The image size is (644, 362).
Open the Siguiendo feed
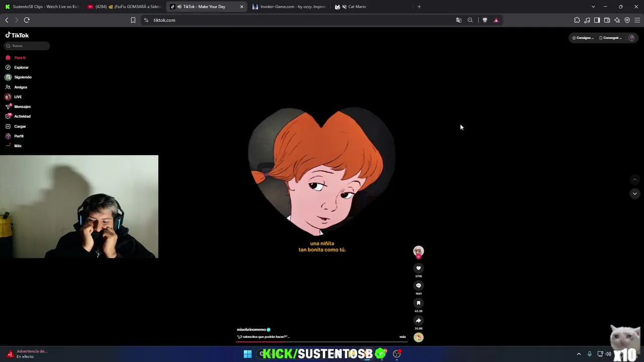pos(19,77)
